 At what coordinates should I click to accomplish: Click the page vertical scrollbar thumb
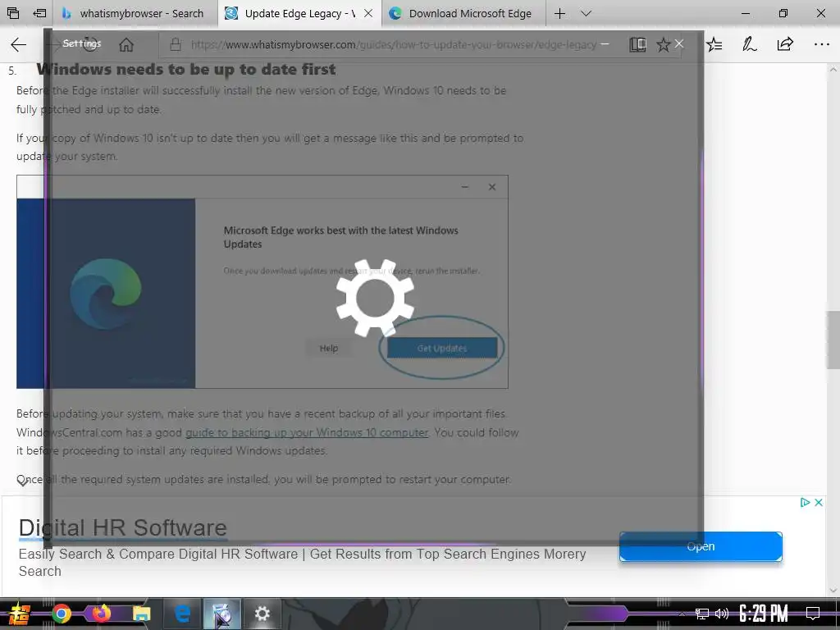pos(833,340)
